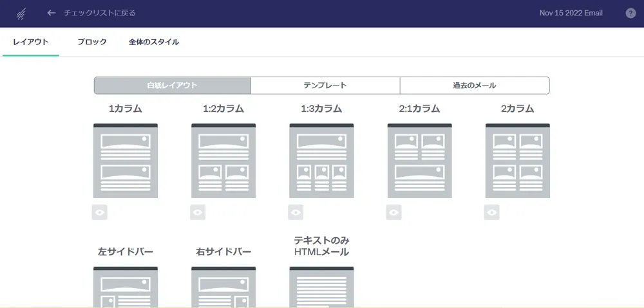Select the テンプレート segment
This screenshot has height=308, width=644.
[325, 86]
